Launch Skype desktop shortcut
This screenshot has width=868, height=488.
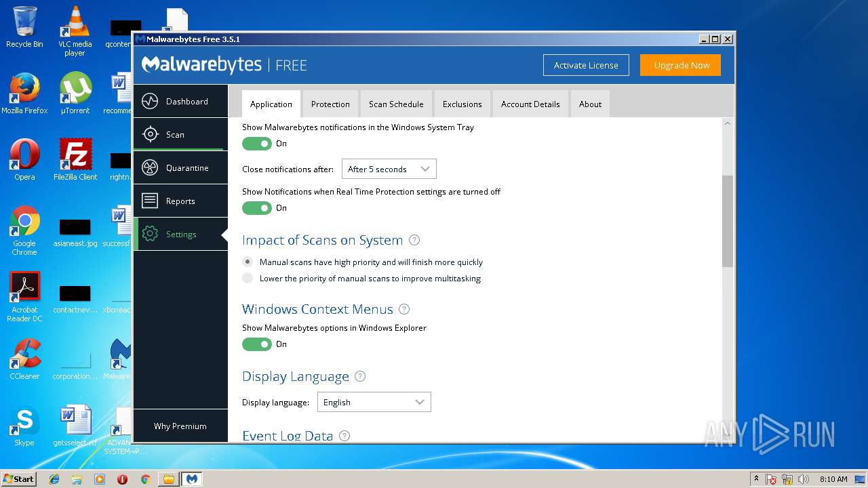(x=24, y=426)
